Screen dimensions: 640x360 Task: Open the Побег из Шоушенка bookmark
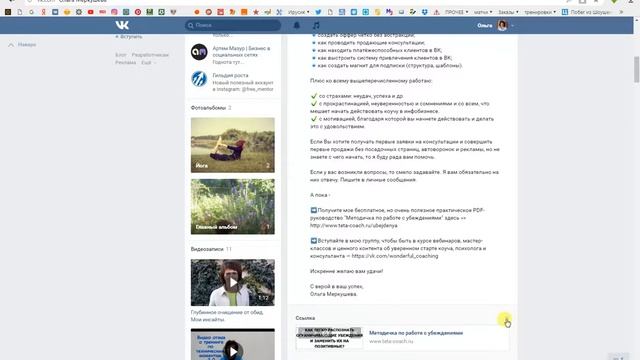pos(586,12)
